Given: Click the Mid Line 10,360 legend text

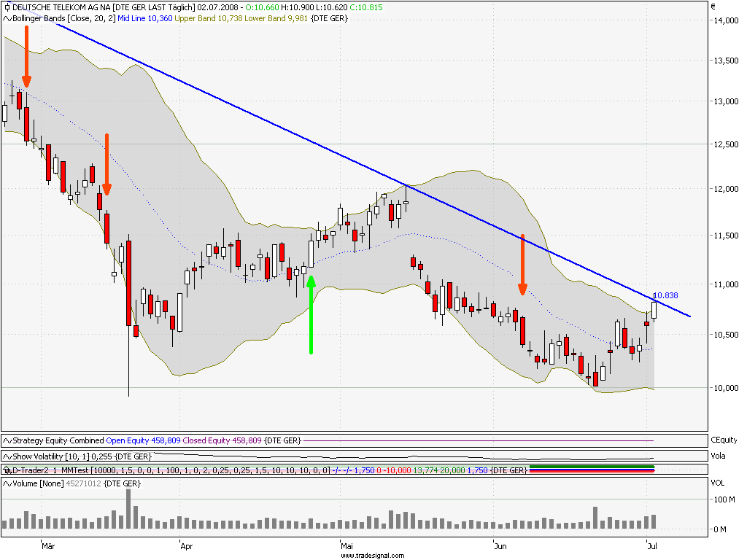Looking at the screenshot, I should pyautogui.click(x=145, y=18).
